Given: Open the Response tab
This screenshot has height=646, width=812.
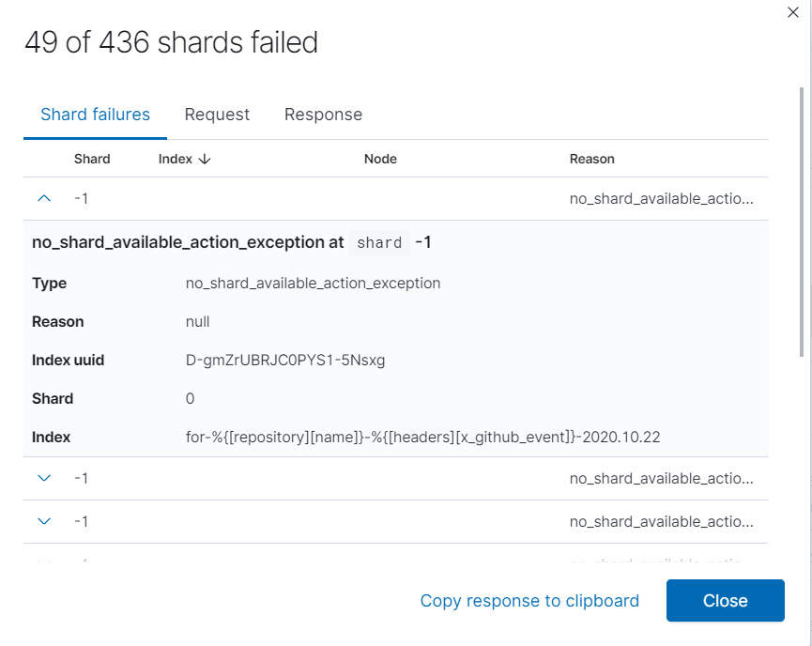Looking at the screenshot, I should [323, 115].
